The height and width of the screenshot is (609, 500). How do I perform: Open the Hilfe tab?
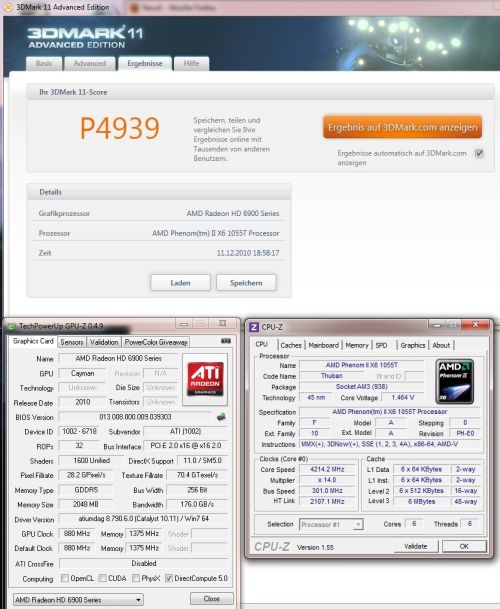(x=192, y=63)
